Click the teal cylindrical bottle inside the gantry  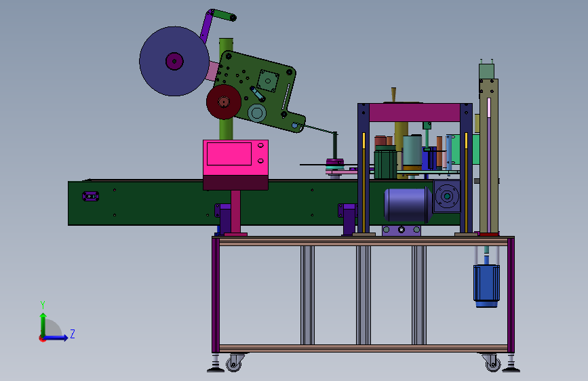(412, 152)
